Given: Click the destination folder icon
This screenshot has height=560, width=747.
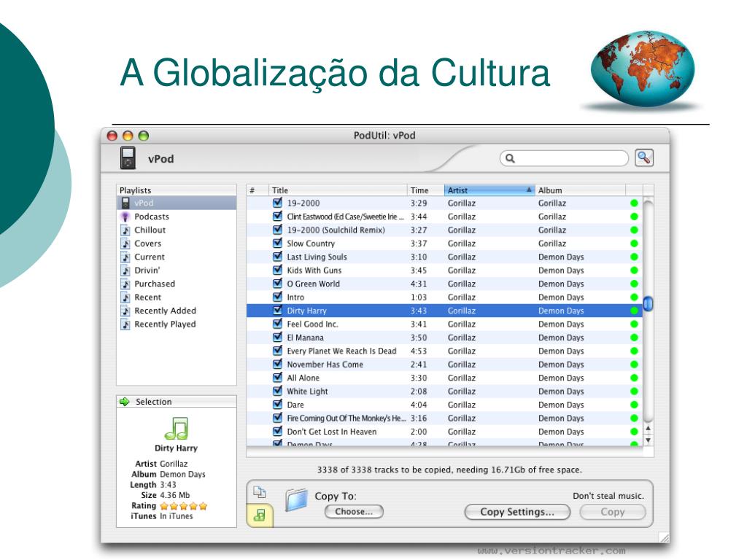Looking at the screenshot, I should (296, 500).
